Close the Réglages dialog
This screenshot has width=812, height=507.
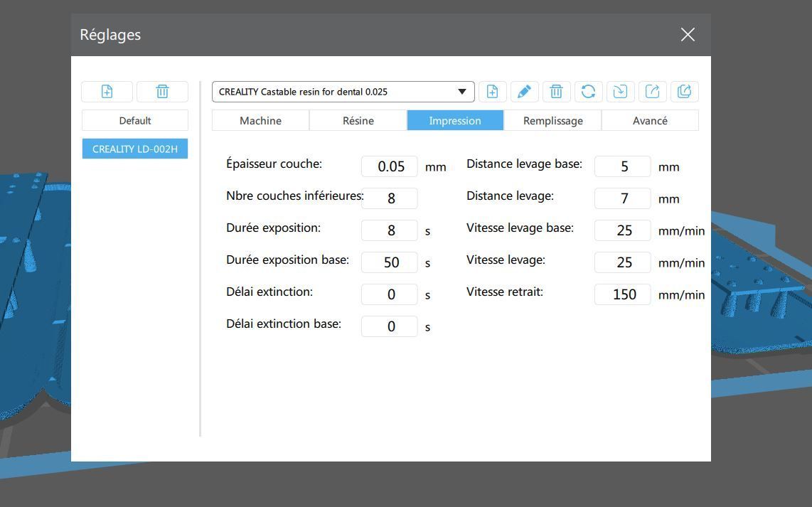coord(688,35)
